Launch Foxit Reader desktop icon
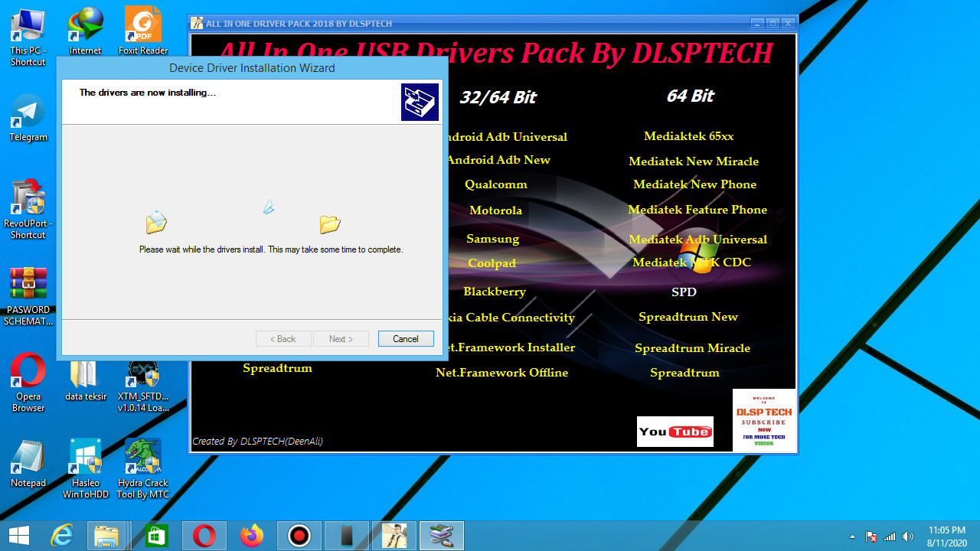980x551 pixels. (143, 31)
